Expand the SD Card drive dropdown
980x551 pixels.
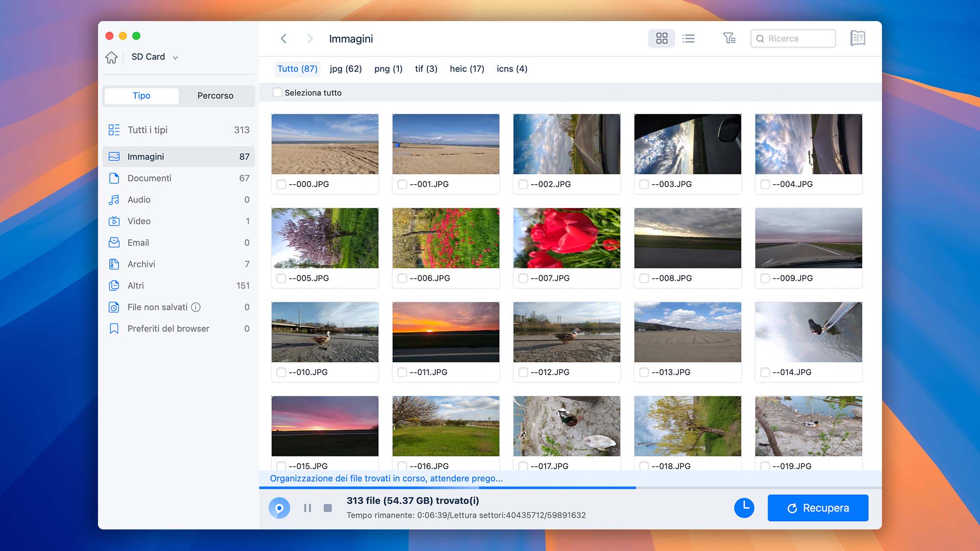coord(154,57)
